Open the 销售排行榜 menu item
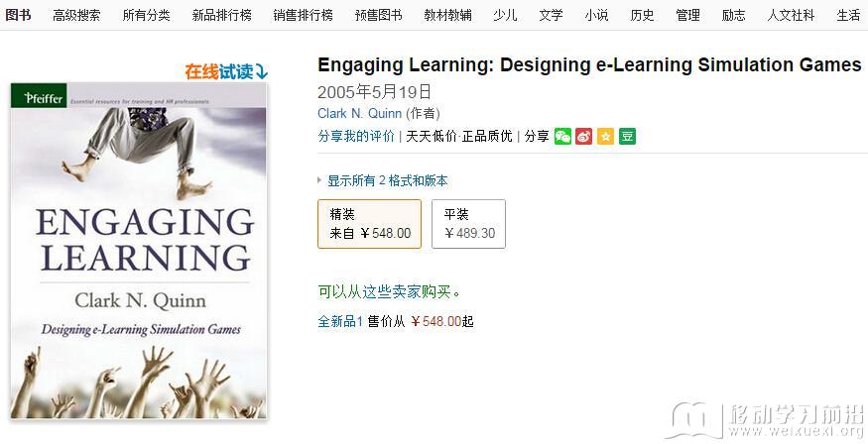Image resolution: width=868 pixels, height=444 pixels. (x=303, y=16)
